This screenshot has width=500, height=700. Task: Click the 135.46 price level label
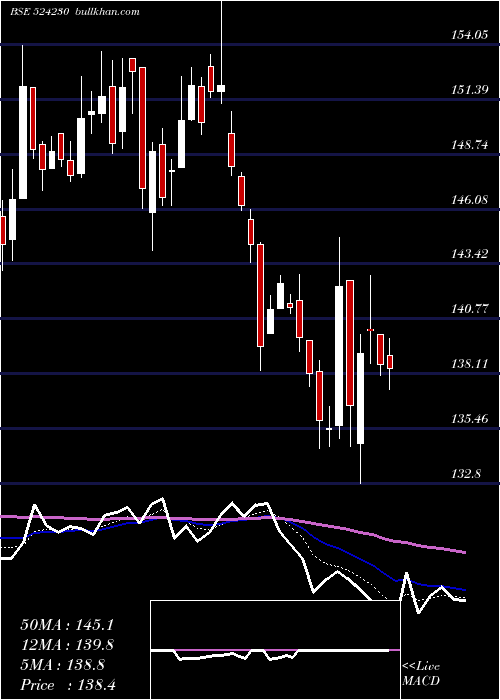[x=470, y=419]
